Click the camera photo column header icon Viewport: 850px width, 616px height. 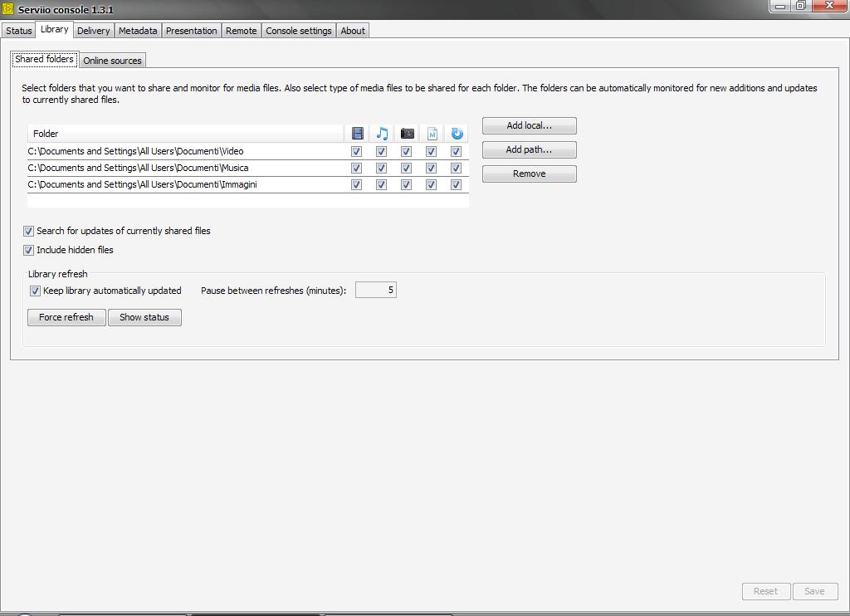click(x=407, y=134)
